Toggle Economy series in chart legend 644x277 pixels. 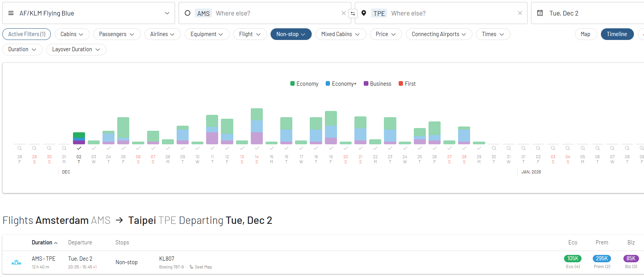click(x=304, y=84)
